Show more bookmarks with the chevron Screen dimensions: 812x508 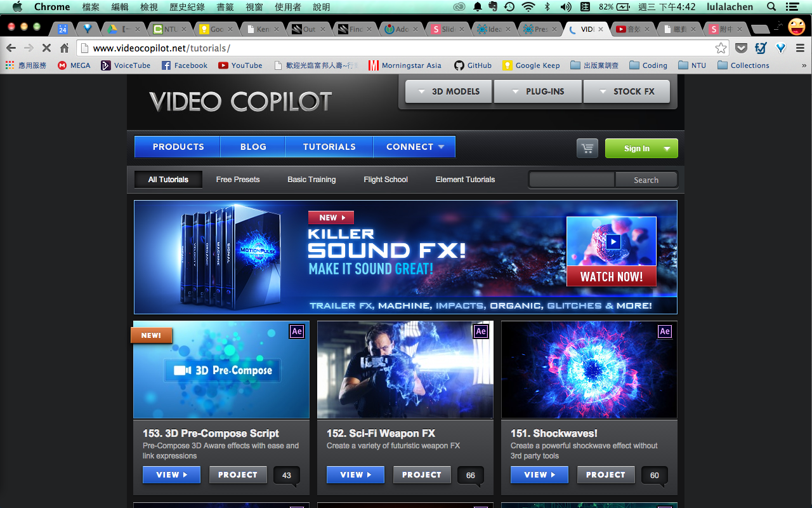[804, 65]
